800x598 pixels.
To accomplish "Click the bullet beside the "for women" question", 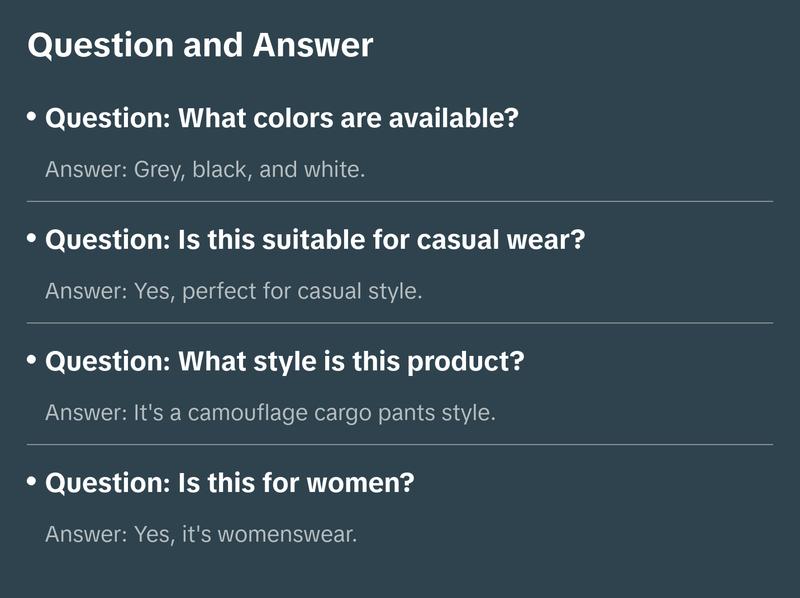I will (32, 481).
